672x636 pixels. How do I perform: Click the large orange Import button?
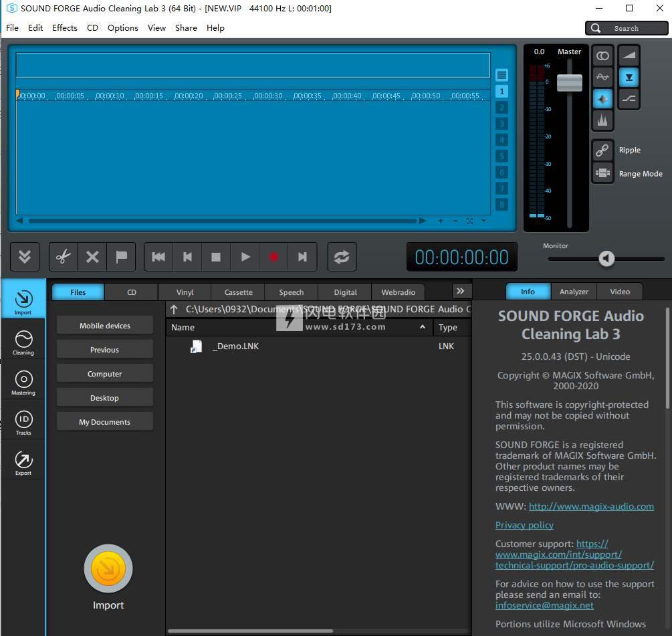[108, 568]
